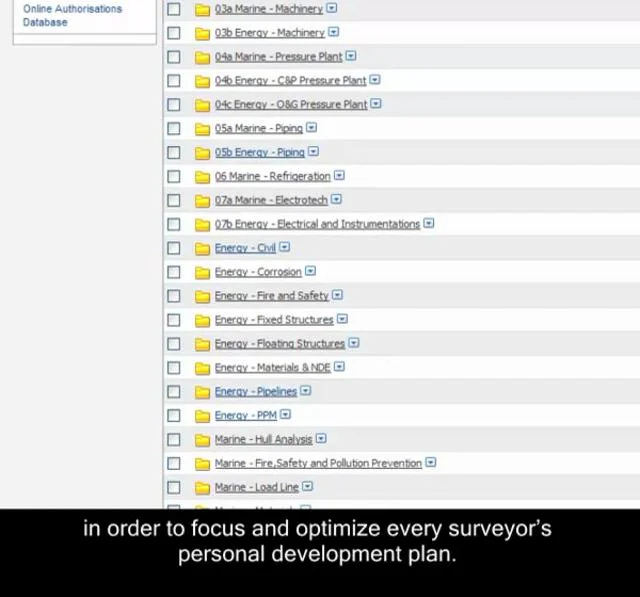The height and width of the screenshot is (597, 640).
Task: Select the checkbox for Energy - Fixed Structures
Action: click(x=174, y=320)
